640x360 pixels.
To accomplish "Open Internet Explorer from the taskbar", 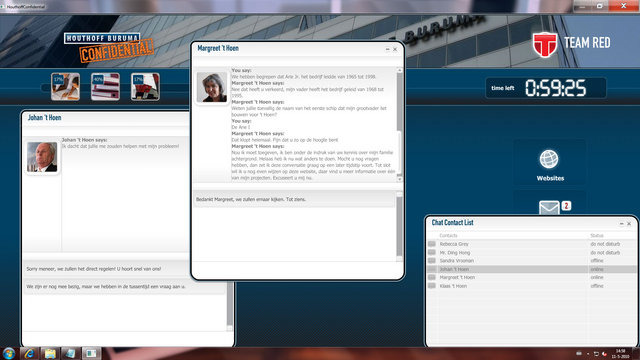I will pyautogui.click(x=29, y=353).
